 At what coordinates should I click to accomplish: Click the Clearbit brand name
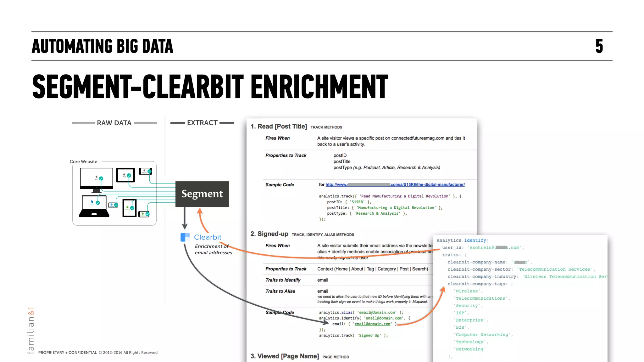208,237
